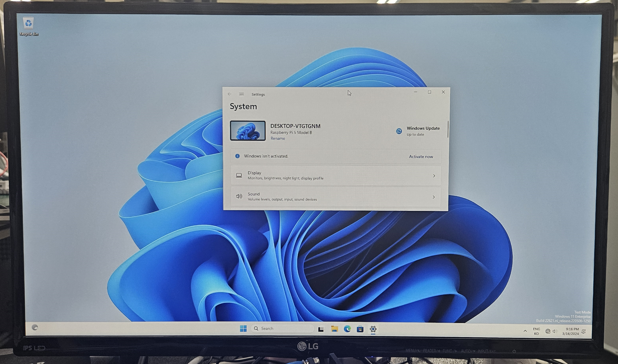Open Microsoft Store from taskbar
This screenshot has height=364, width=618.
pyautogui.click(x=360, y=329)
